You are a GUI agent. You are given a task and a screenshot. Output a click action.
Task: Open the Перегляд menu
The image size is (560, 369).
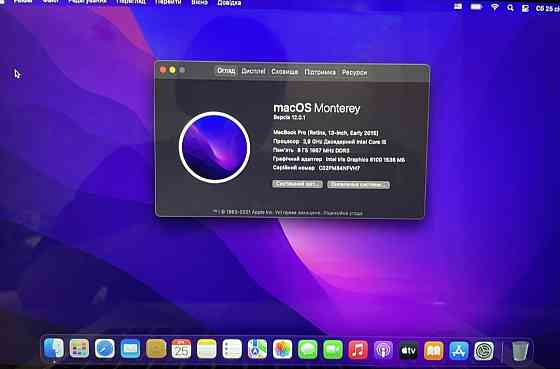coord(131,1)
